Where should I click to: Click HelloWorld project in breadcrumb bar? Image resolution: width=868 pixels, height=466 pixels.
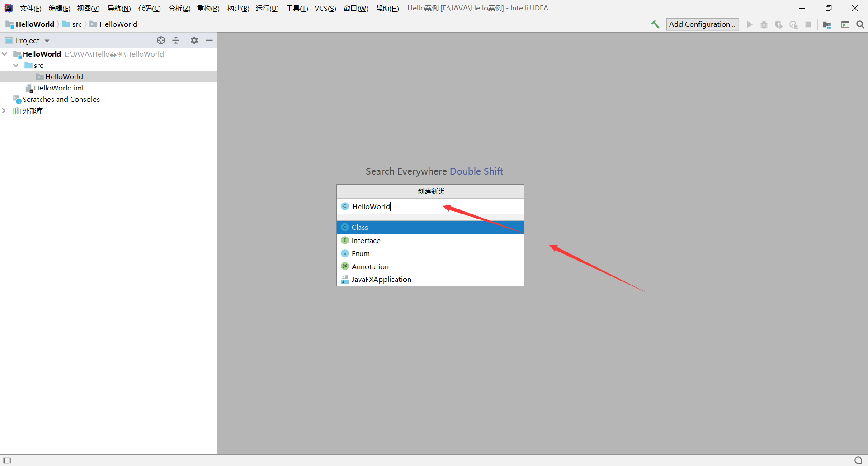[30, 24]
